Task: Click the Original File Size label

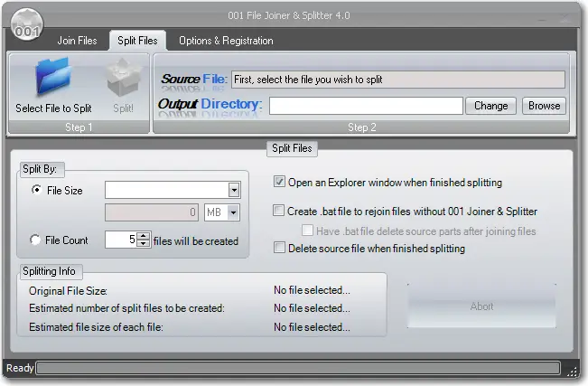Action: (68, 291)
